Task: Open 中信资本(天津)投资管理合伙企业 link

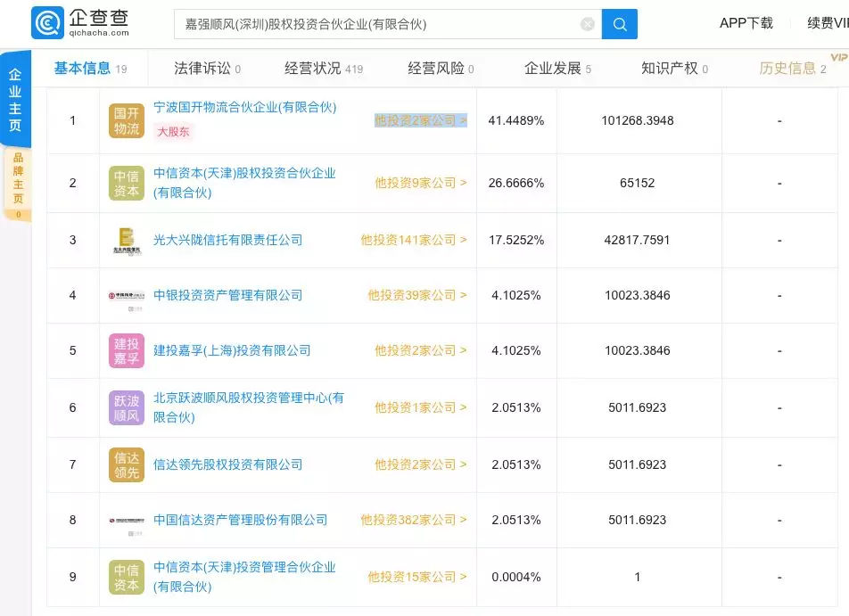Action: click(244, 577)
